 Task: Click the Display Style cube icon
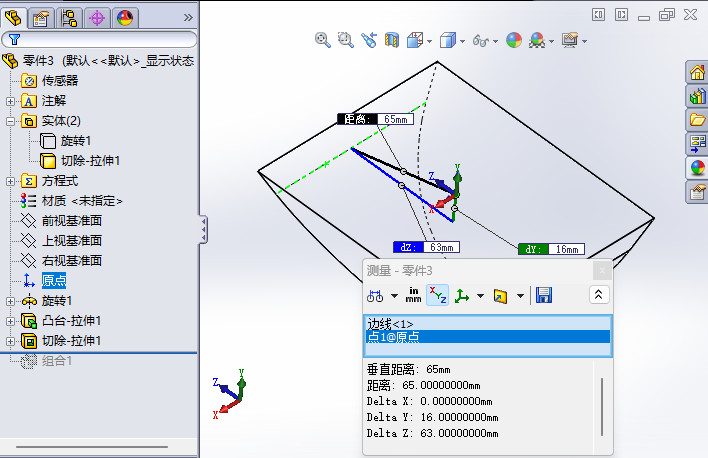pos(447,40)
